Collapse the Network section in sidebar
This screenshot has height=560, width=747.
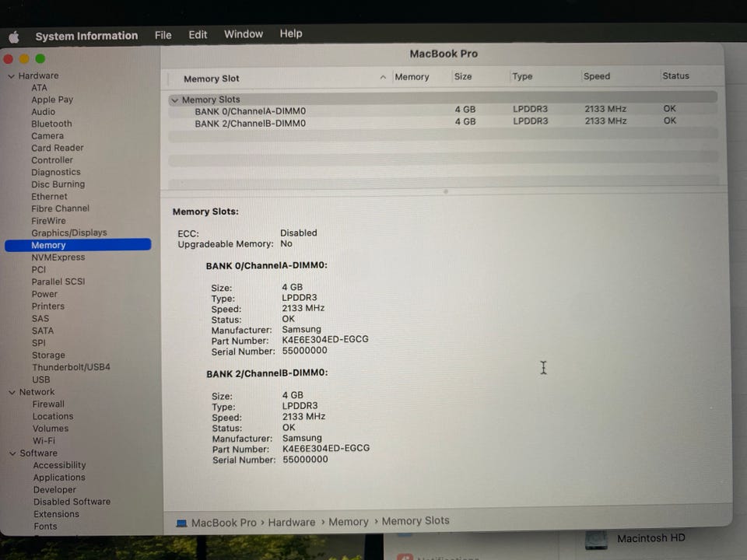tap(12, 392)
